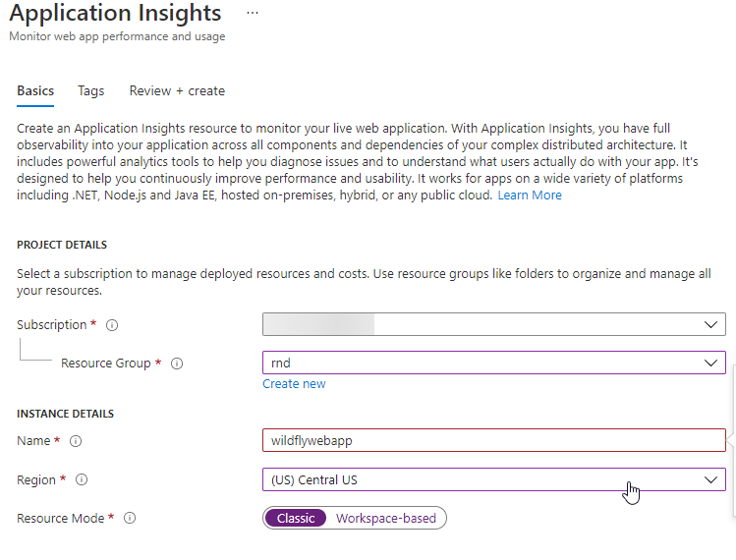Click the Subscription label
Image resolution: width=736 pixels, height=560 pixels.
(52, 325)
